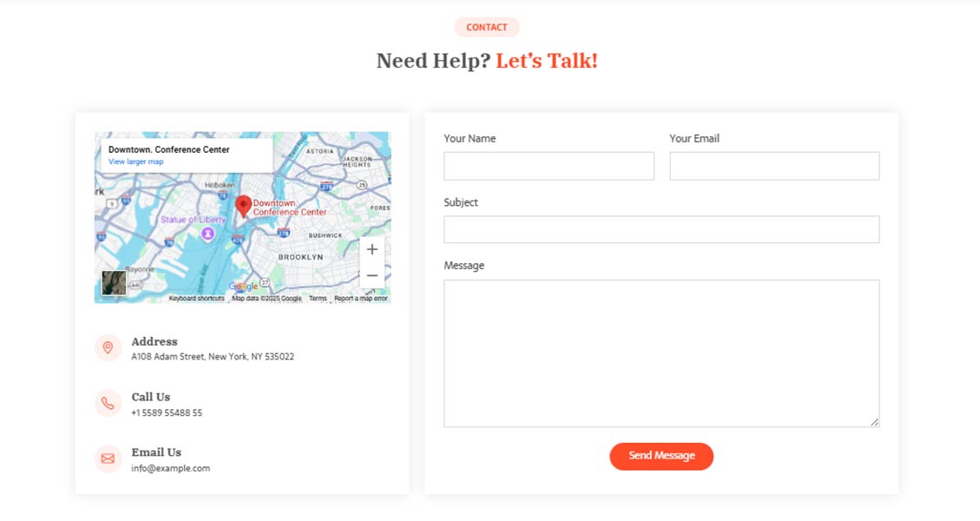Click the info@example.com email address
Screen dimensions: 980x521
[x=171, y=468]
